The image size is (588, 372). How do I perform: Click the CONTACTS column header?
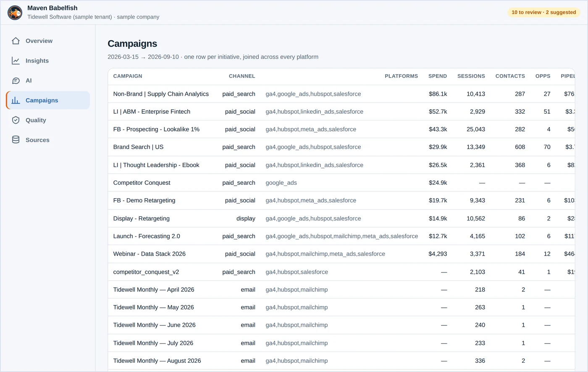click(510, 76)
